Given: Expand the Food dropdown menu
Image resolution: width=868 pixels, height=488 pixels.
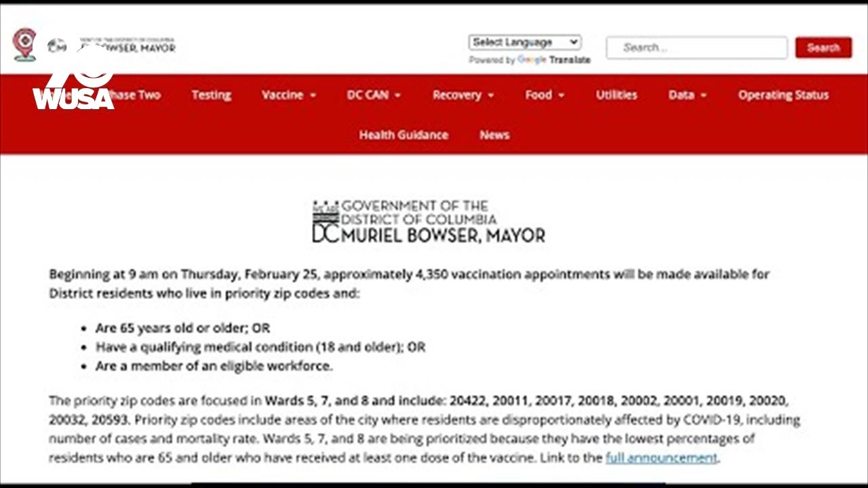Looking at the screenshot, I should point(545,95).
